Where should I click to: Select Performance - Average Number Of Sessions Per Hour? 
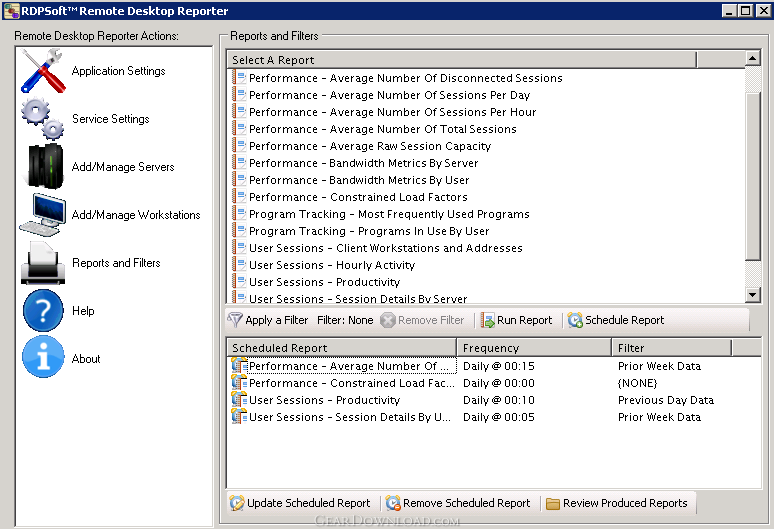392,112
